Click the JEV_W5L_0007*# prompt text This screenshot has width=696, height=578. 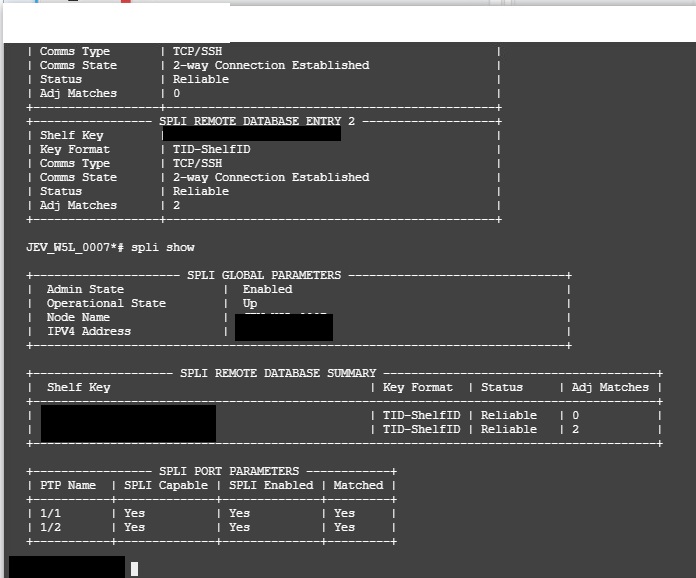(75, 247)
